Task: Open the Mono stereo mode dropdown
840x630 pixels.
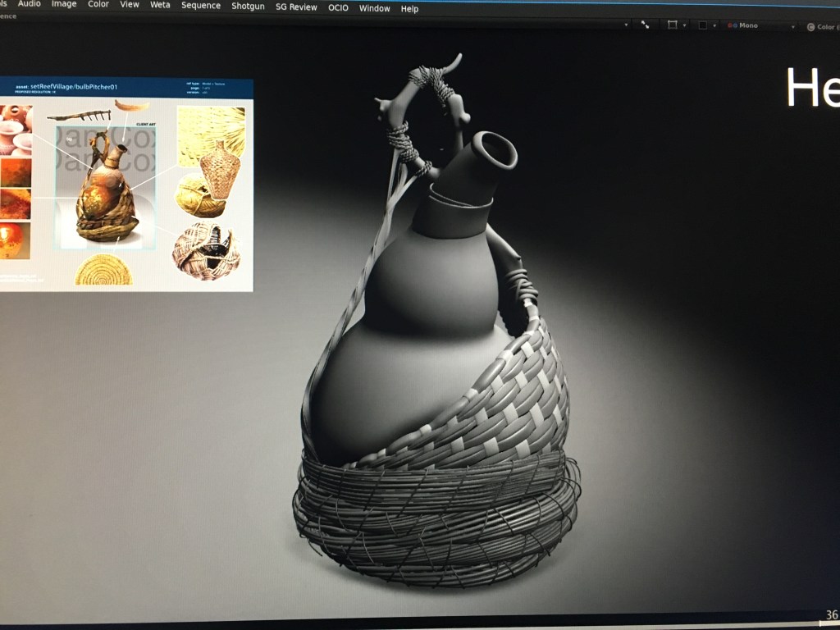Action: pos(792,27)
